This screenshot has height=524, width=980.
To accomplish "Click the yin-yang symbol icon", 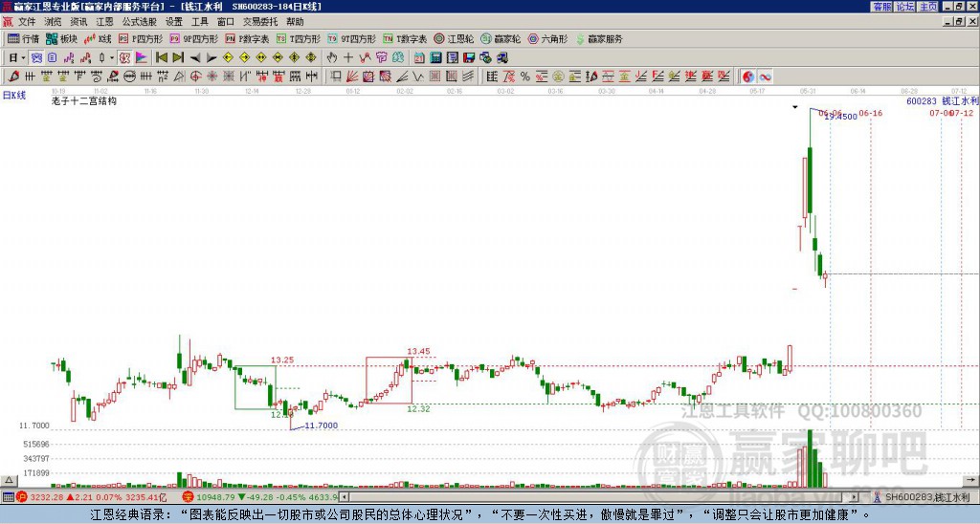I will pyautogui.click(x=748, y=76).
